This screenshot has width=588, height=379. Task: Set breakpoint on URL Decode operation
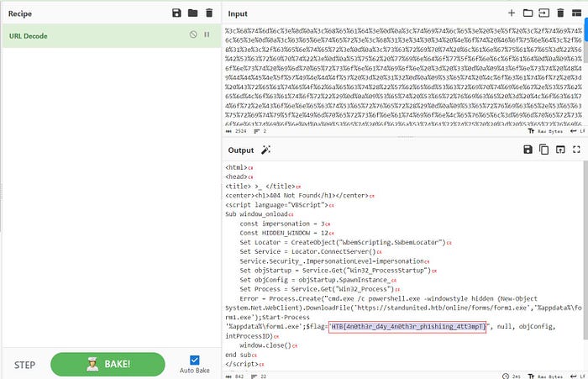click(207, 34)
